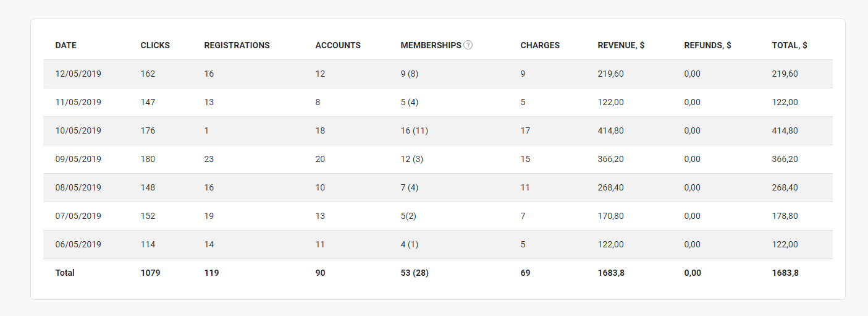Select the 07/05/2019 date cell
Viewport: 868px width, 316px height.
pyautogui.click(x=78, y=216)
